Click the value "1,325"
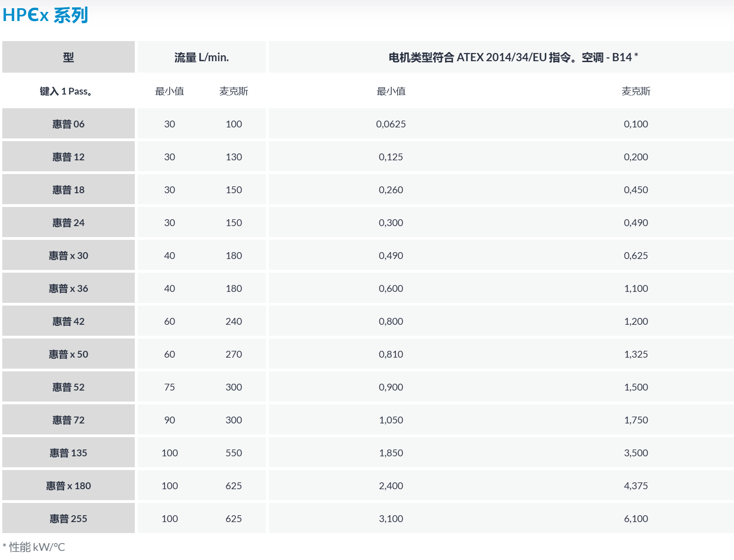 point(636,354)
